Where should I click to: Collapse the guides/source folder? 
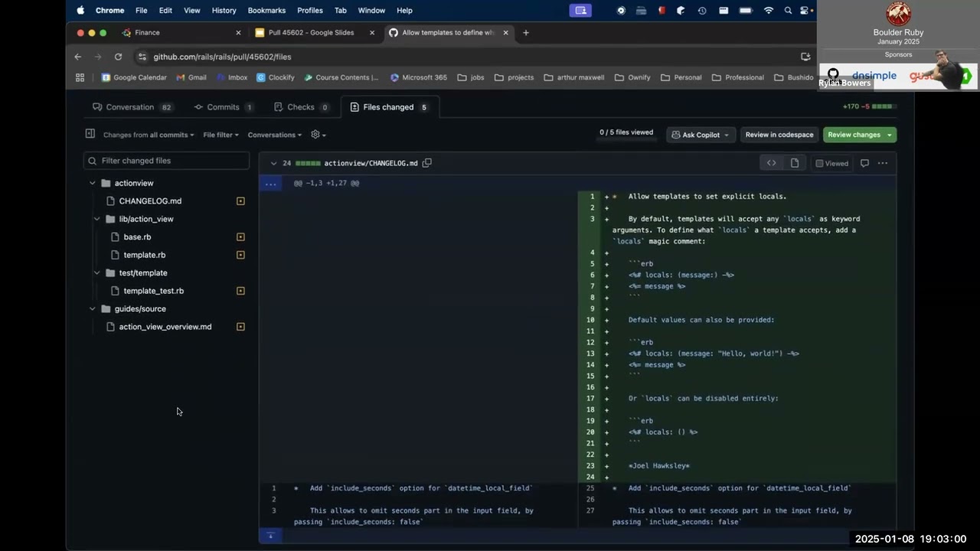93,308
